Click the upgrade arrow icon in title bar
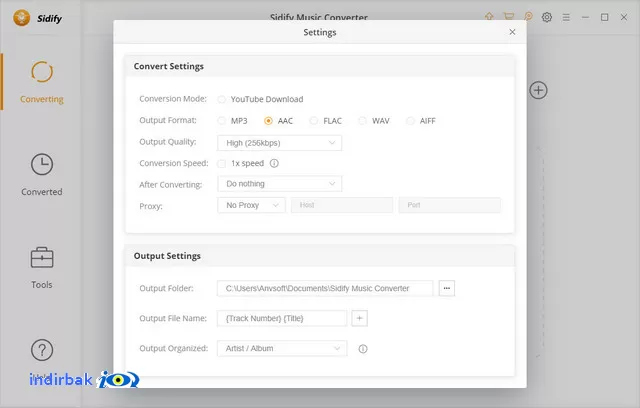 pyautogui.click(x=489, y=17)
